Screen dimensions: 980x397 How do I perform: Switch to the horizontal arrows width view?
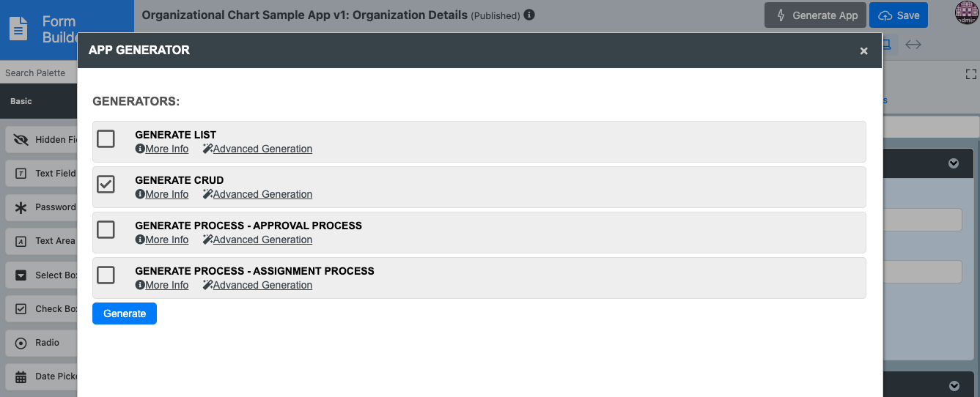pos(913,45)
